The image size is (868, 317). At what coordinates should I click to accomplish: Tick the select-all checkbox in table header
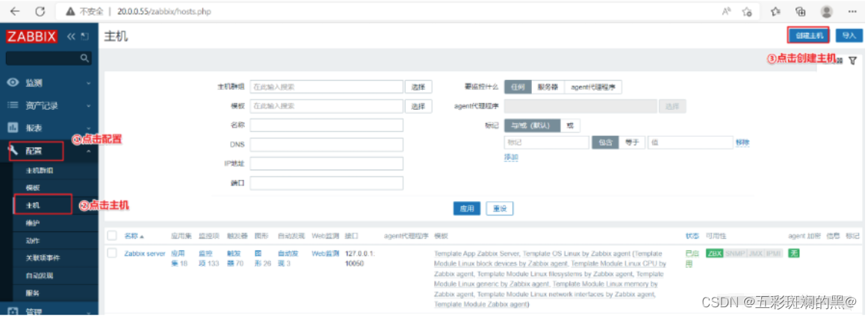[x=112, y=236]
